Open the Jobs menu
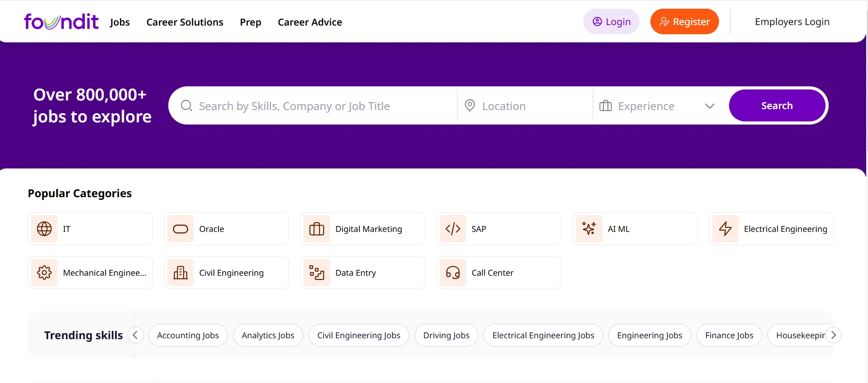Screen dimensions: 868x383 (120, 22)
